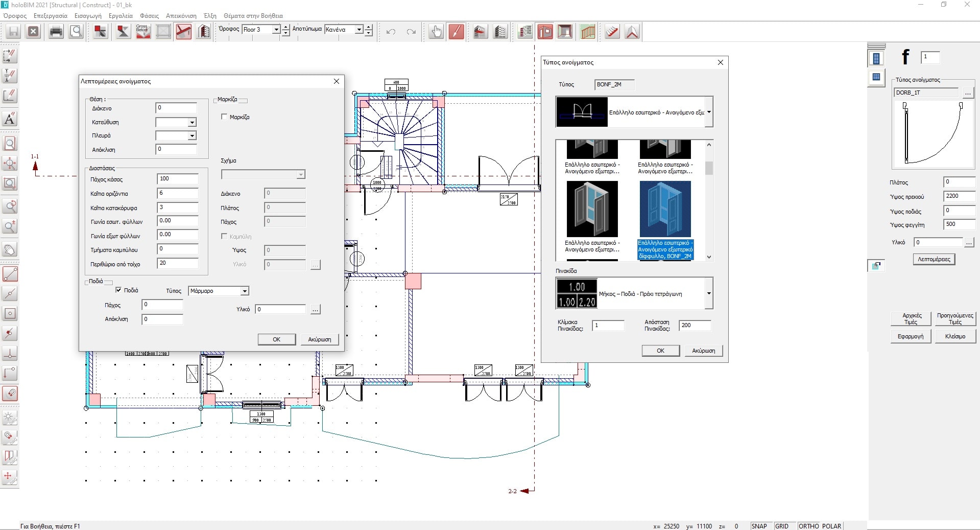Click the Ποδιά Υλικό browse button
Screen dimensions: 980x530
(x=316, y=309)
